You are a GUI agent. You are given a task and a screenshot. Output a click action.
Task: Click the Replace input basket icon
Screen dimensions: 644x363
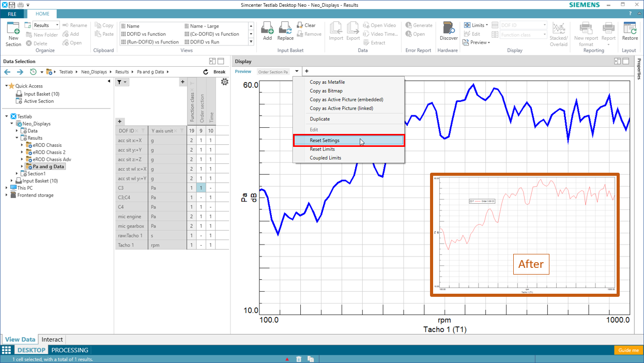(285, 31)
